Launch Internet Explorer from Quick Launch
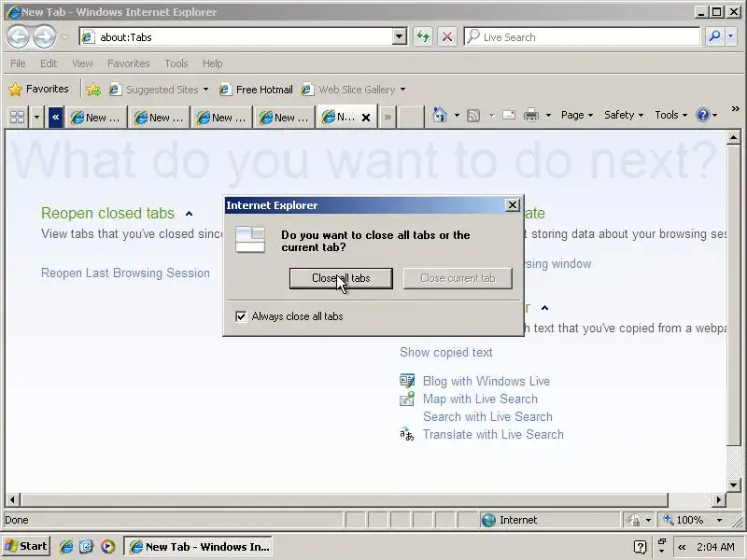The width and height of the screenshot is (747, 560). pos(65,546)
